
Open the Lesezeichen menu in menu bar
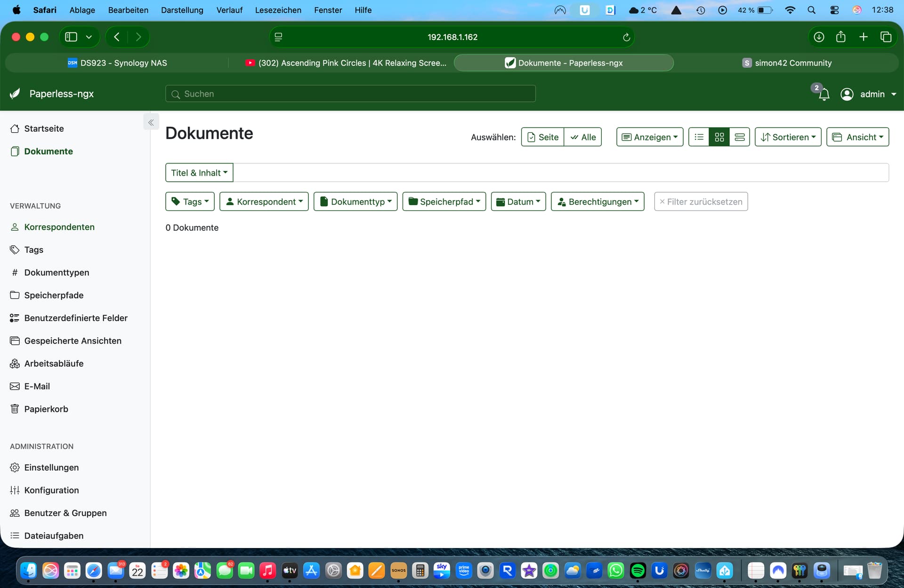pos(278,10)
